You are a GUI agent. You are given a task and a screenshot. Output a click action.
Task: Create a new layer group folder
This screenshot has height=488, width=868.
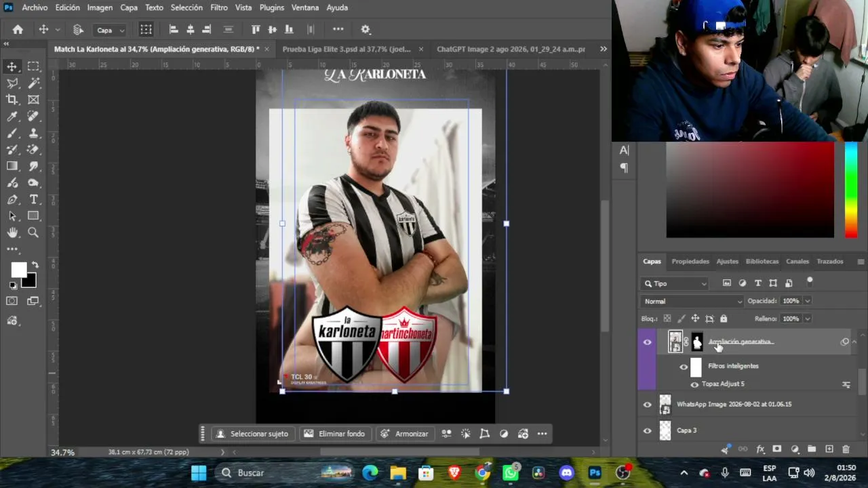pos(812,449)
